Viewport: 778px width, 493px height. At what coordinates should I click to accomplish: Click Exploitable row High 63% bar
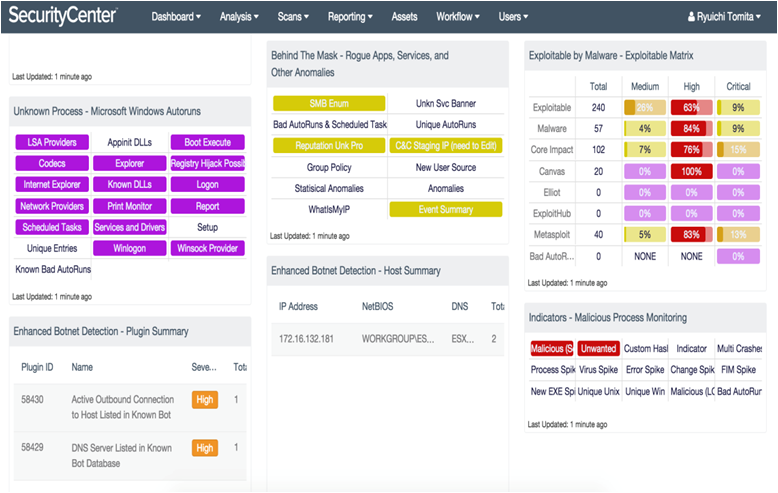tap(691, 107)
